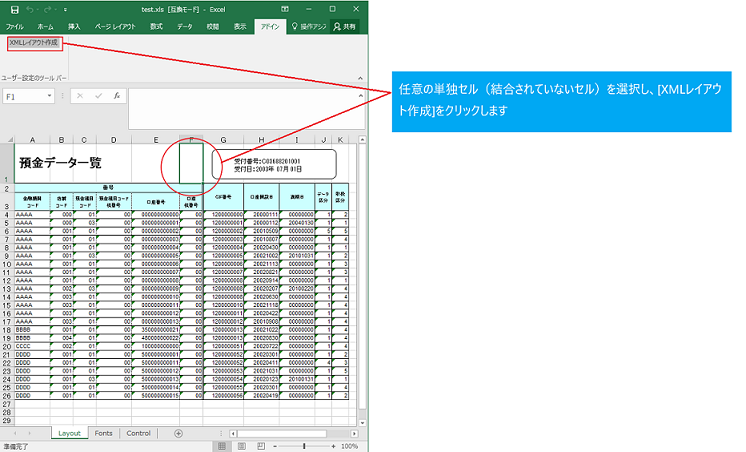Click the 100% zoom level indicator
The image size is (746, 452).
349,446
